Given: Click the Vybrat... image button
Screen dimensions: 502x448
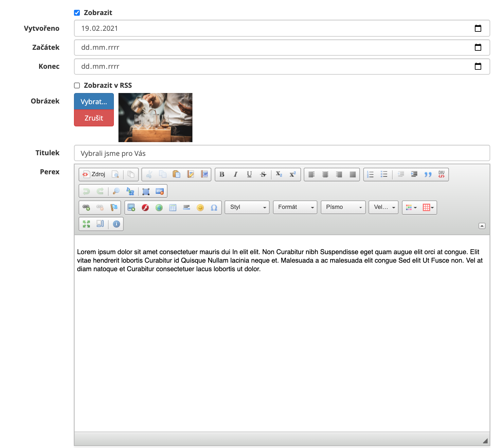Looking at the screenshot, I should click(x=94, y=102).
